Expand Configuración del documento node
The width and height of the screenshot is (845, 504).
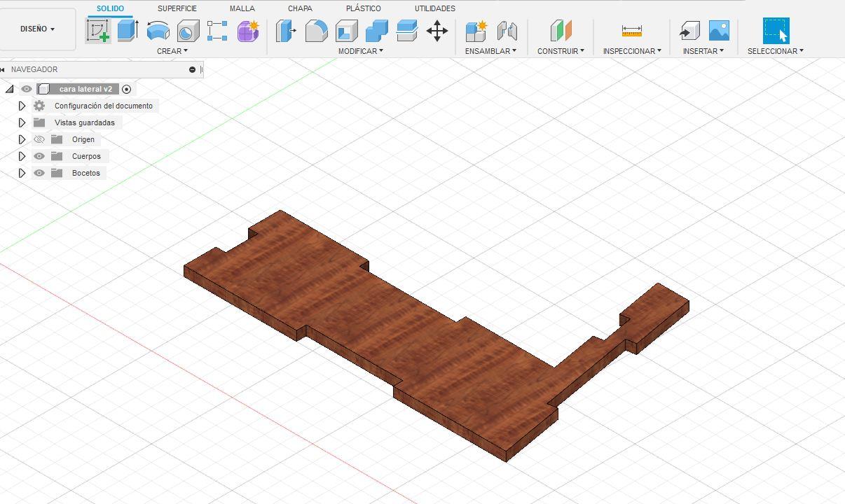(22, 106)
